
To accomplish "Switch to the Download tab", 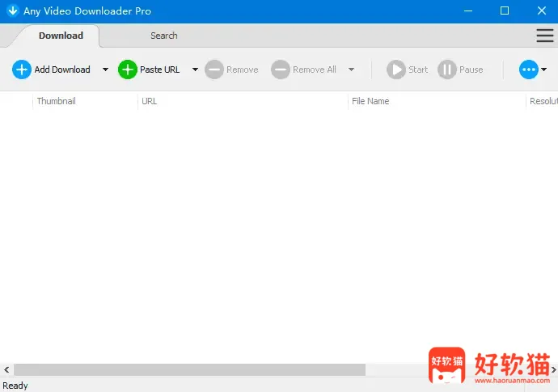I will click(61, 36).
